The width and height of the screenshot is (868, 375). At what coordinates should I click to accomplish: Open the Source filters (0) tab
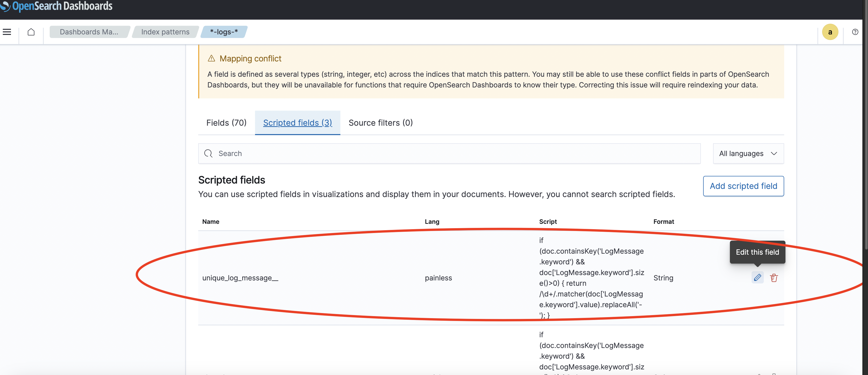point(380,122)
